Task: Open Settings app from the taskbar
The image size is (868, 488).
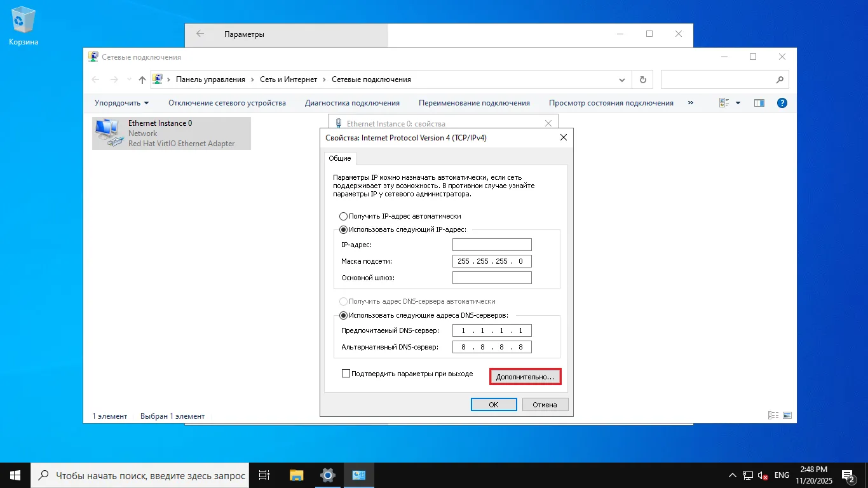Action: click(327, 475)
